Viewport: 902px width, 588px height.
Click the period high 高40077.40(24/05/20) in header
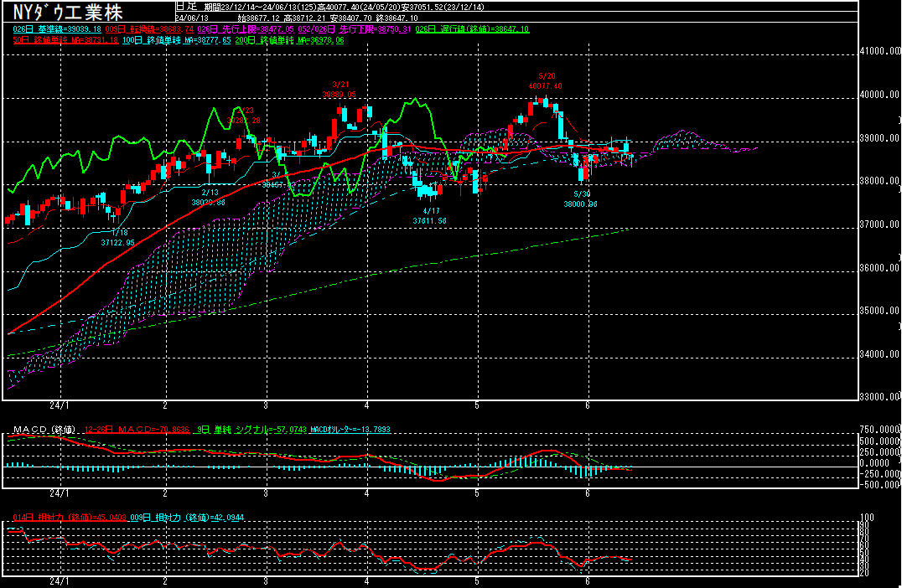(357, 7)
